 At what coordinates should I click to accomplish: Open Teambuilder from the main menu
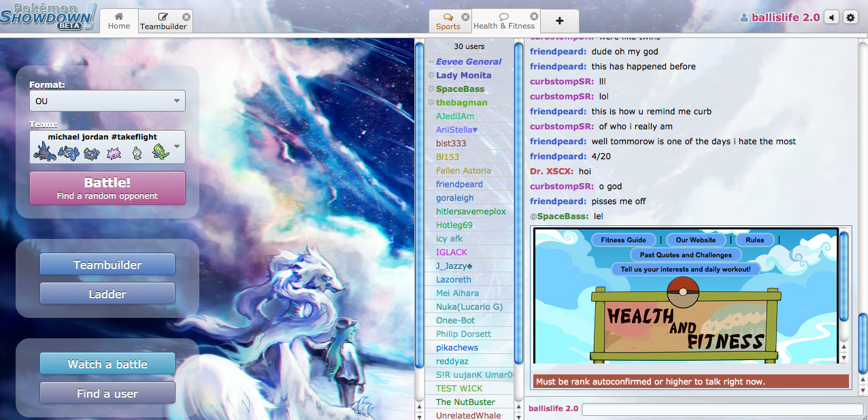(107, 265)
